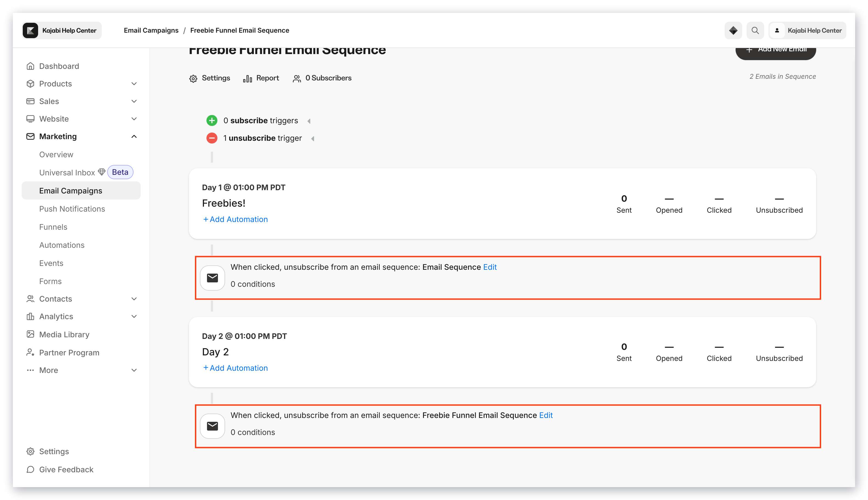Collapse the Marketing menu chevron

[x=134, y=136]
